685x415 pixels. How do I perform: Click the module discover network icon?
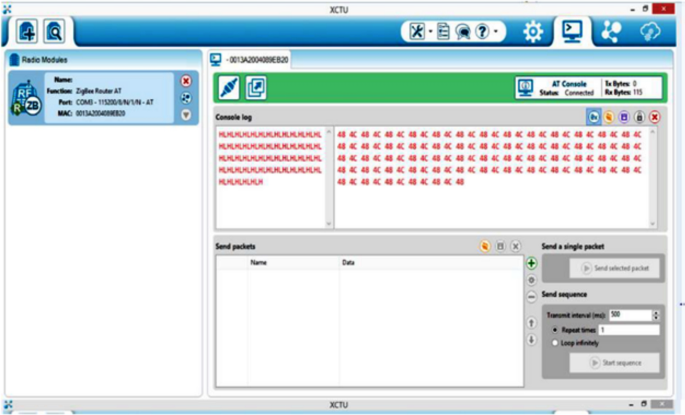point(186,98)
